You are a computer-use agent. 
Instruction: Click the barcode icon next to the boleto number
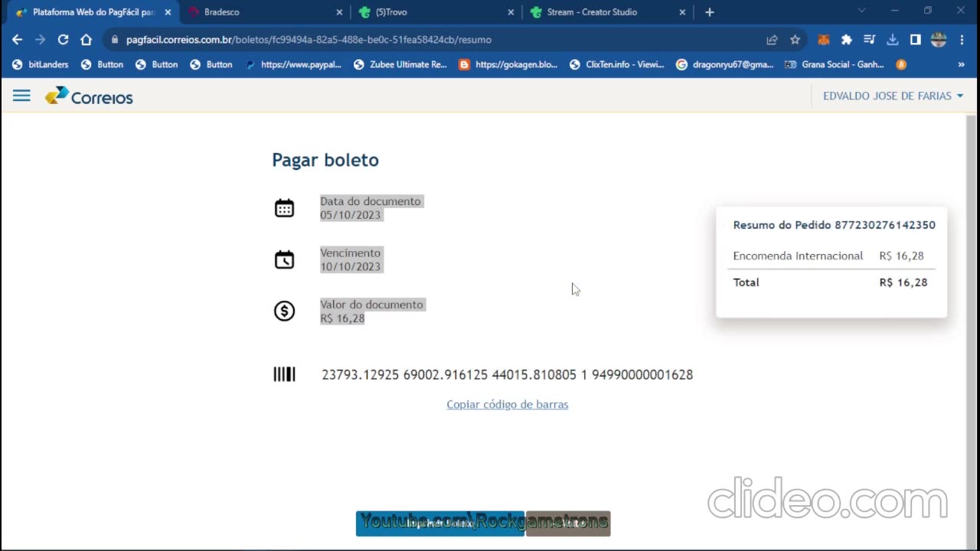click(x=284, y=374)
